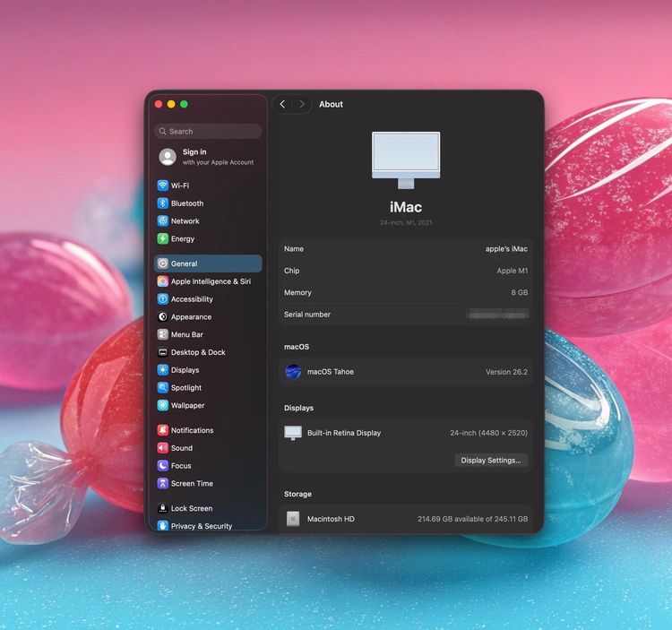This screenshot has width=672, height=630.
Task: Select the Wallpaper flower icon
Action: pos(162,405)
